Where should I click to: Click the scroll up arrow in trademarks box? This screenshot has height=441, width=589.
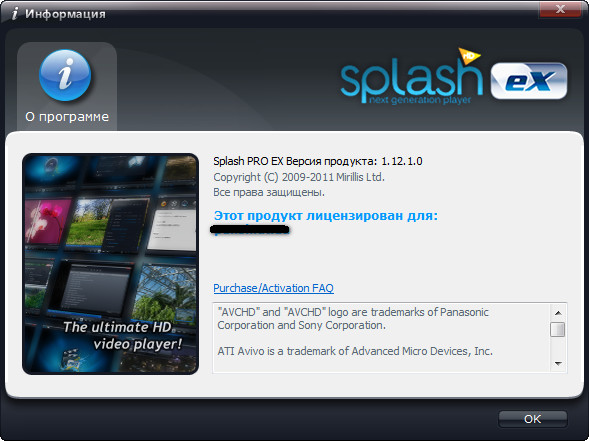click(x=558, y=313)
